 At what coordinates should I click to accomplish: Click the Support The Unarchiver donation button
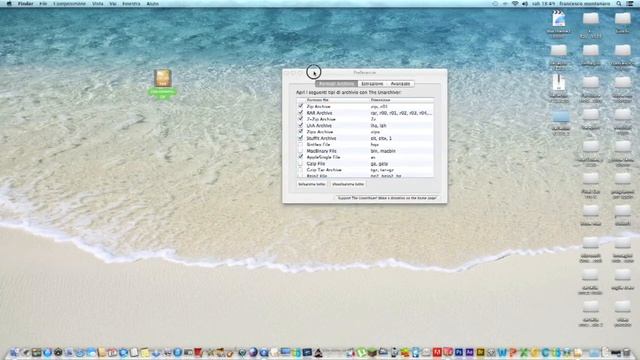click(387, 198)
